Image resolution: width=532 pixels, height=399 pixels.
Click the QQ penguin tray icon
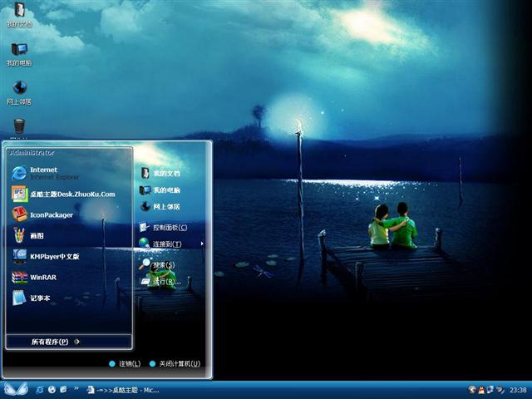coord(481,390)
